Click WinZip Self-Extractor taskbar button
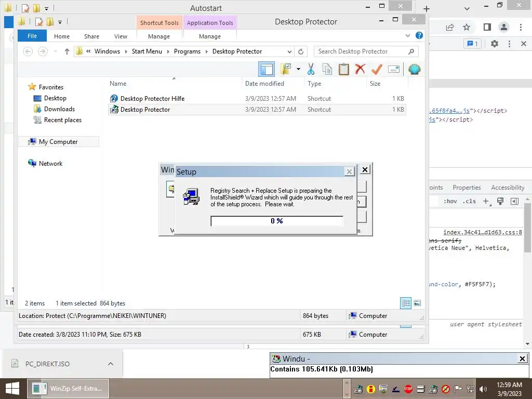This screenshot has width=532, height=399. click(68, 389)
